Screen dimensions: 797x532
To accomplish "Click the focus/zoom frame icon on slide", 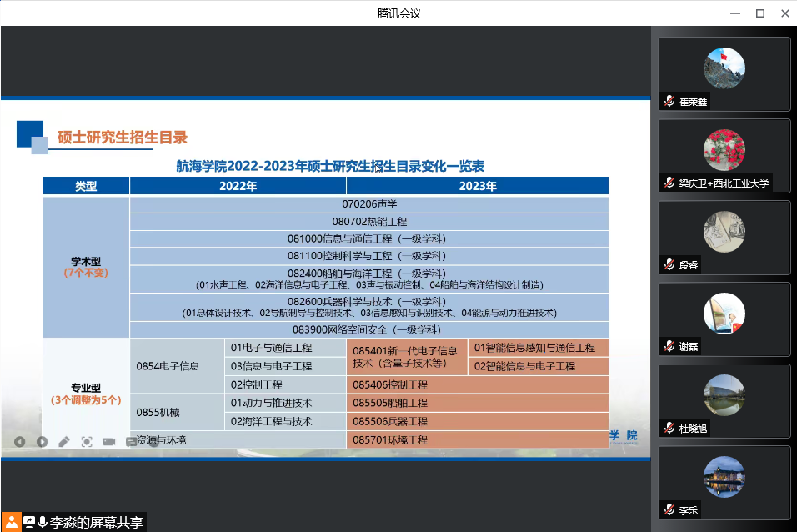I will pyautogui.click(x=86, y=441).
